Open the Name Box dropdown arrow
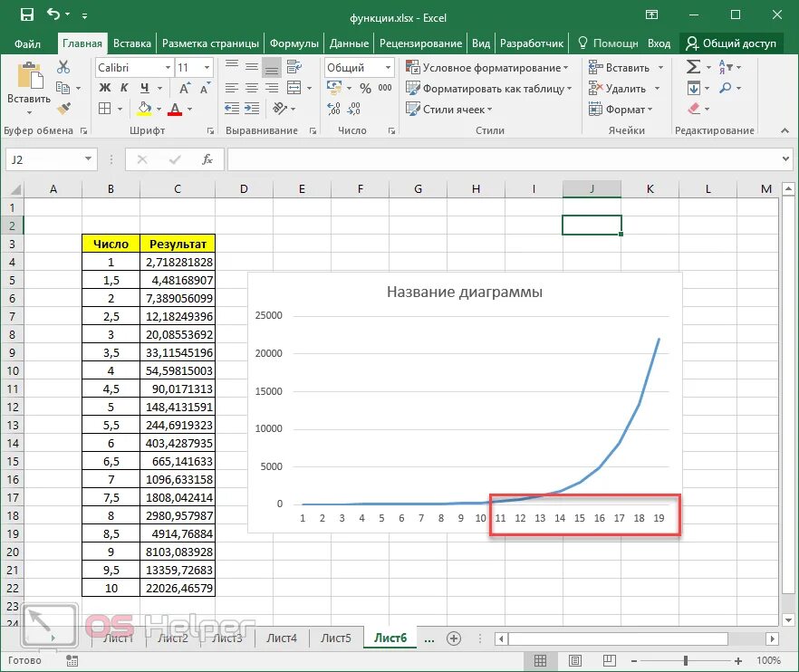Viewport: 799px width, 672px height. [x=88, y=159]
